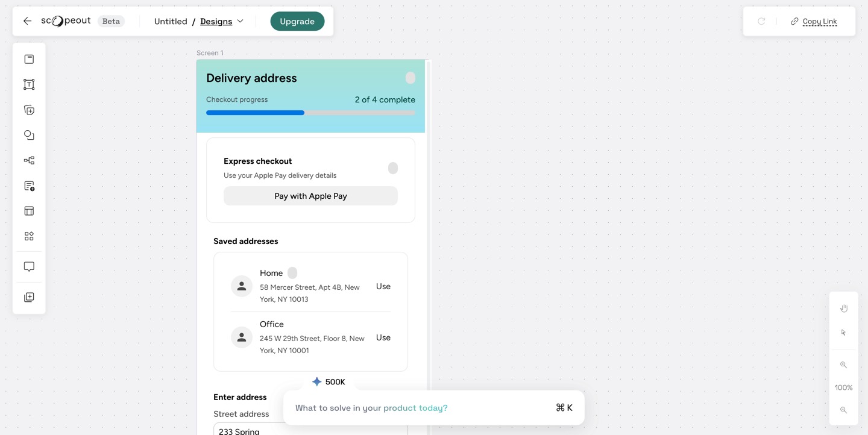This screenshot has height=435, width=868.
Task: Open the layout template tool
Action: tap(29, 211)
